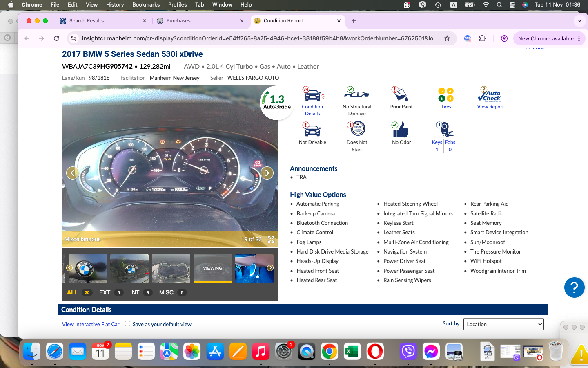
Task: Go to the previous vehicle photo
Action: point(73,173)
